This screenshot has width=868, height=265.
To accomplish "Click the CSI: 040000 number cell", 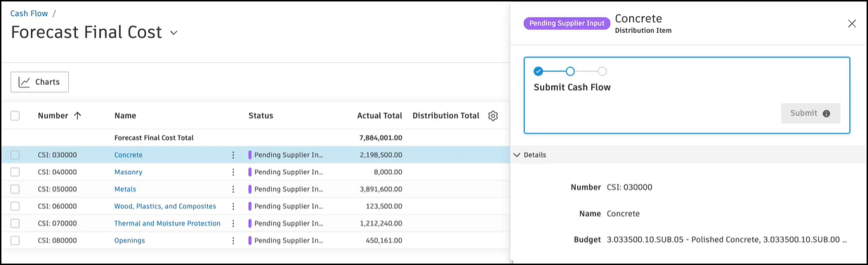I will pyautogui.click(x=58, y=172).
